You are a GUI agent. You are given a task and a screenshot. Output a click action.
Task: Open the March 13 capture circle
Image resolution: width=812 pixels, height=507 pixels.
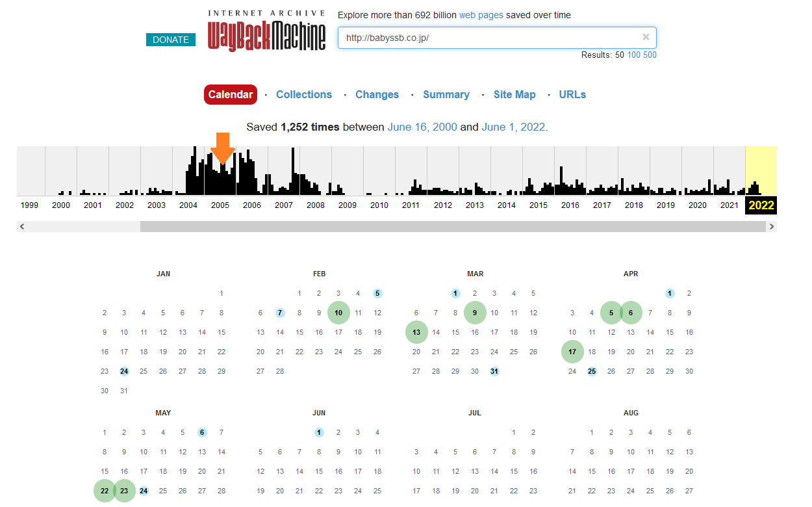pyautogui.click(x=416, y=332)
